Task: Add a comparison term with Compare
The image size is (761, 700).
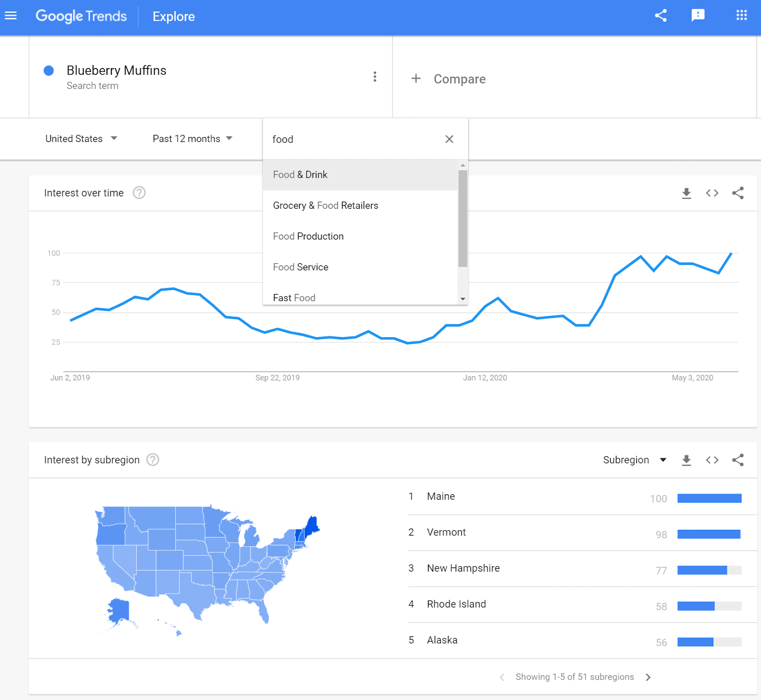Action: coord(448,78)
